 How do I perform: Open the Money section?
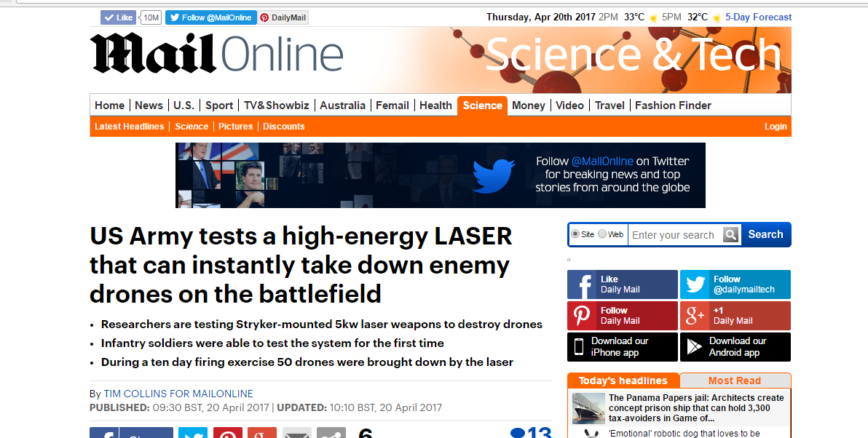tap(529, 105)
